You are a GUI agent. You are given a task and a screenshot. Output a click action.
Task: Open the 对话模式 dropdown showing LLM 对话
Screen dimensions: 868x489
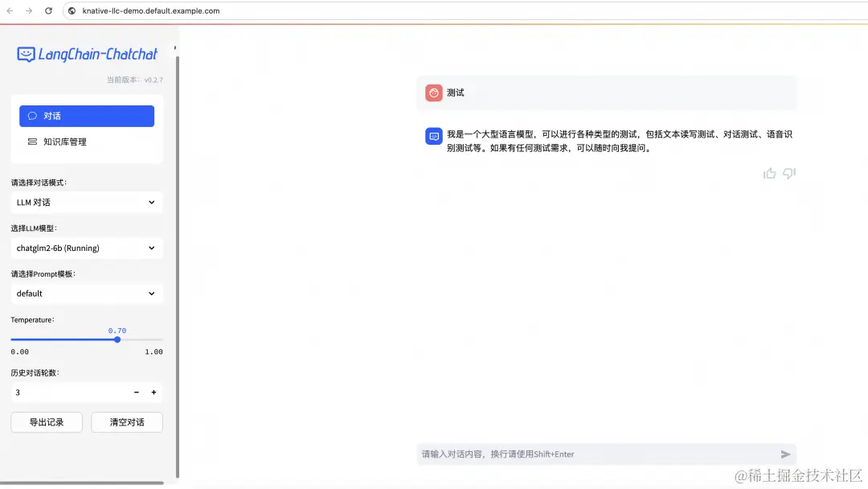click(x=86, y=202)
